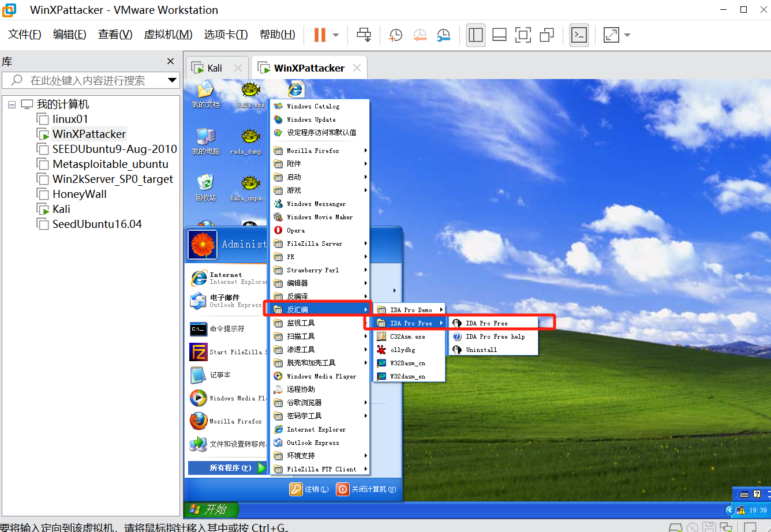Open the stretch guest options dropdown arrow

(x=627, y=35)
